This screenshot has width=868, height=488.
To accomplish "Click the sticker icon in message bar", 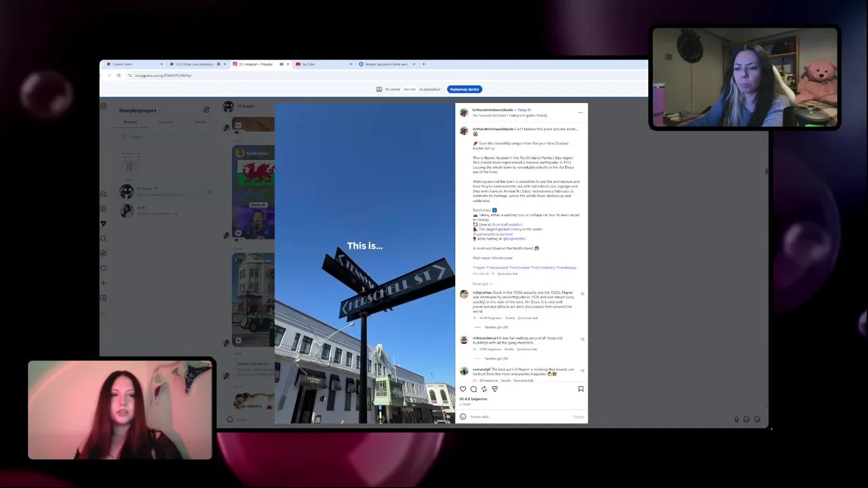I will click(757, 420).
